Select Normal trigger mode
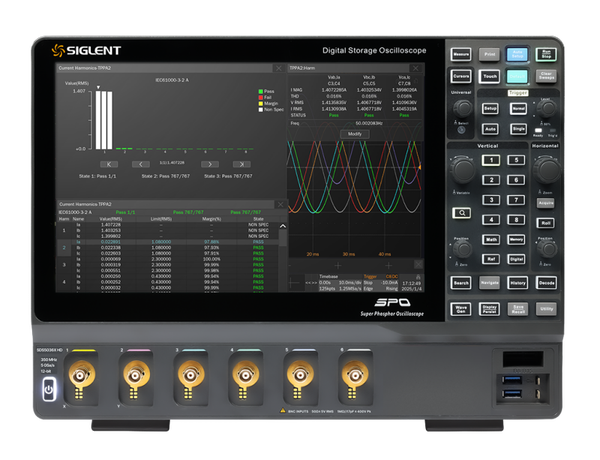The image size is (600, 460). [x=518, y=109]
